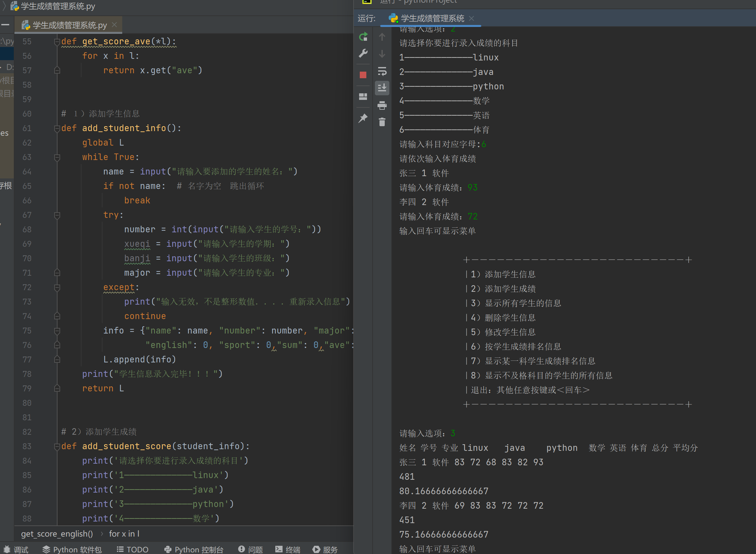Click console option '6———体育'
Image resolution: width=756 pixels, height=554 pixels.
coord(444,130)
